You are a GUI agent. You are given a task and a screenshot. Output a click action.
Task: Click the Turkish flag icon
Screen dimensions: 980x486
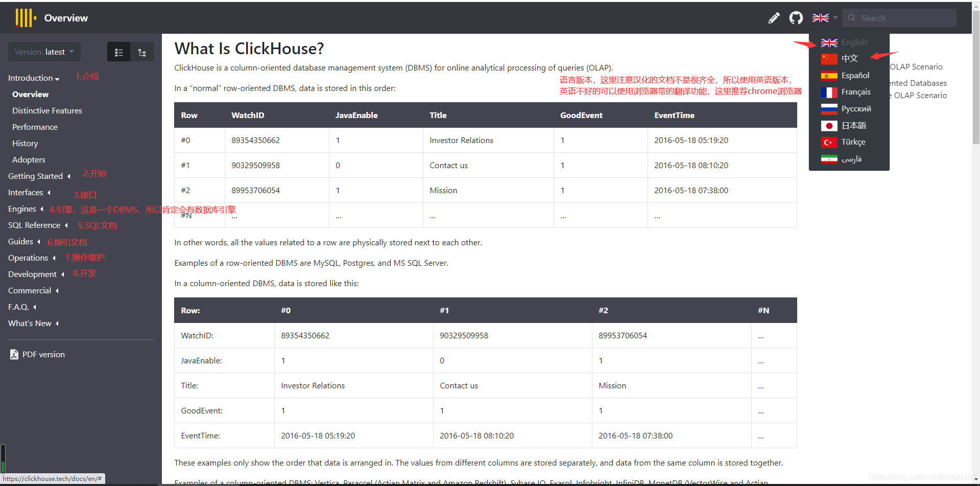[x=829, y=142]
